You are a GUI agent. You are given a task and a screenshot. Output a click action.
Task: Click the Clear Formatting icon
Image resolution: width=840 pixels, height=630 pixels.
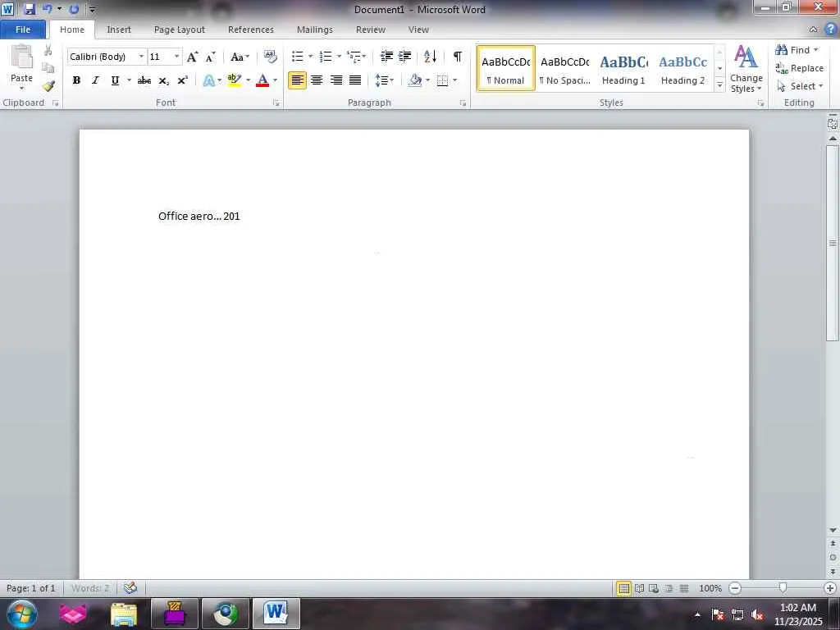pos(271,57)
